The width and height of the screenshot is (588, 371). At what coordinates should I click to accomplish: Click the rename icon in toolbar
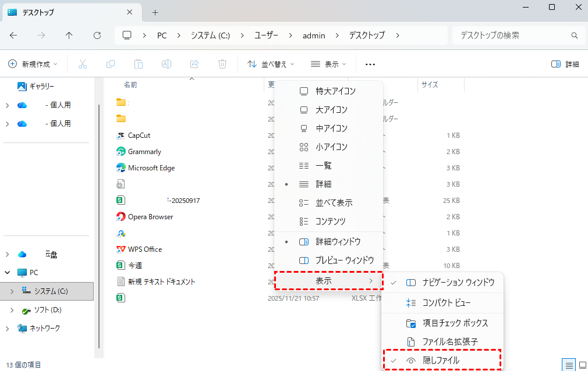click(x=167, y=64)
